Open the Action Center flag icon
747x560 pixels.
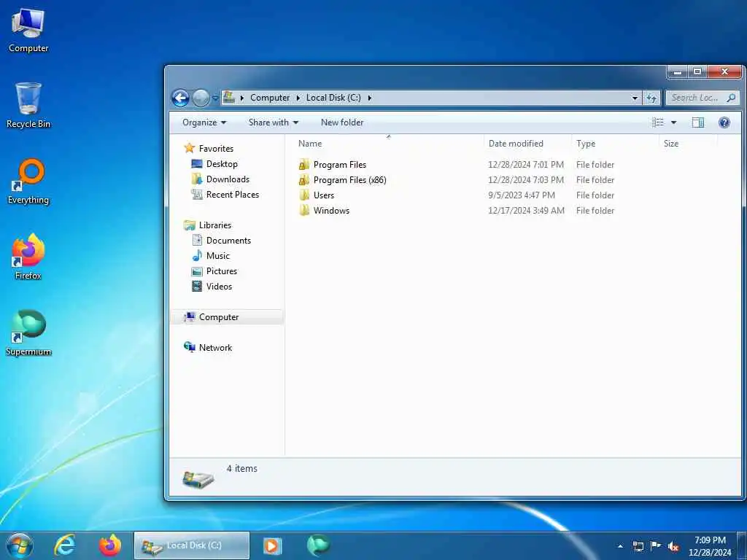(x=656, y=546)
